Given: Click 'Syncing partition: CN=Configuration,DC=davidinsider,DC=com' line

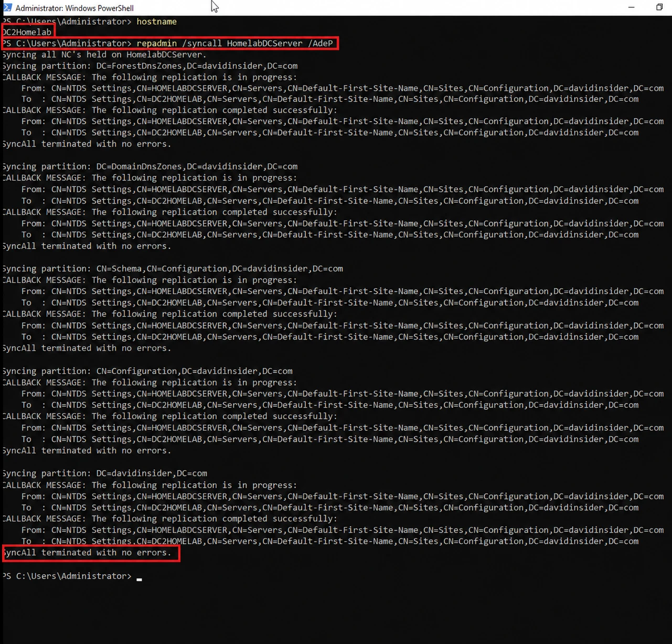Looking at the screenshot, I should (x=147, y=371).
